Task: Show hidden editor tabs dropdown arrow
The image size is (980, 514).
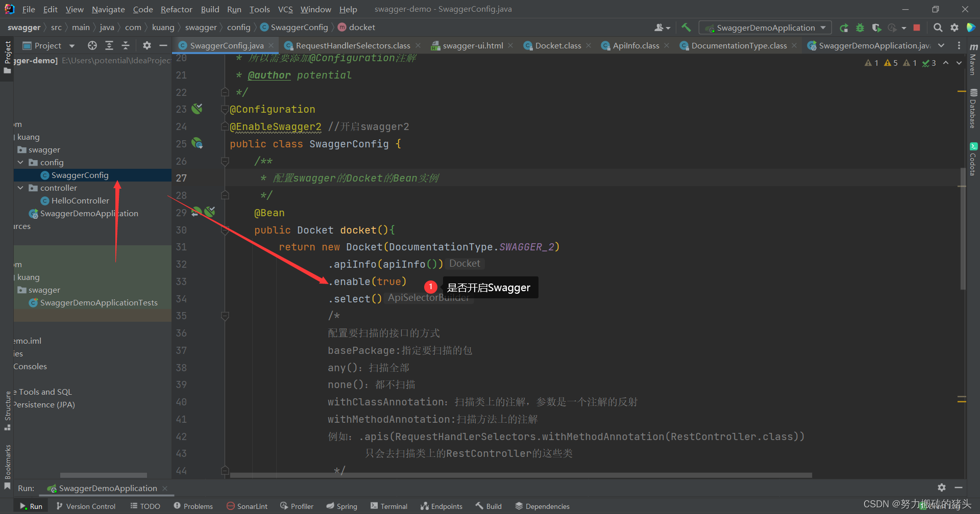Action: point(941,45)
